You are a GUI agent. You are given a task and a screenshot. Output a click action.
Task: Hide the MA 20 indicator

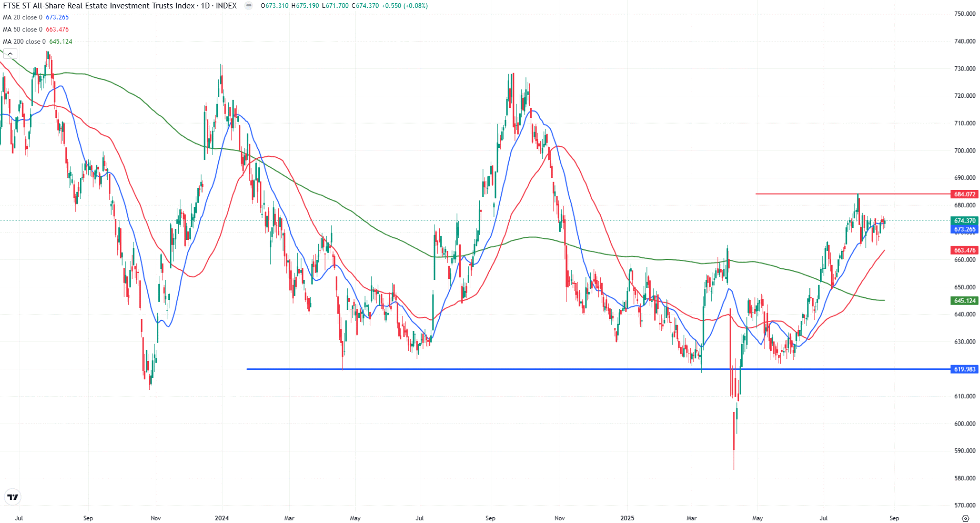click(21, 17)
